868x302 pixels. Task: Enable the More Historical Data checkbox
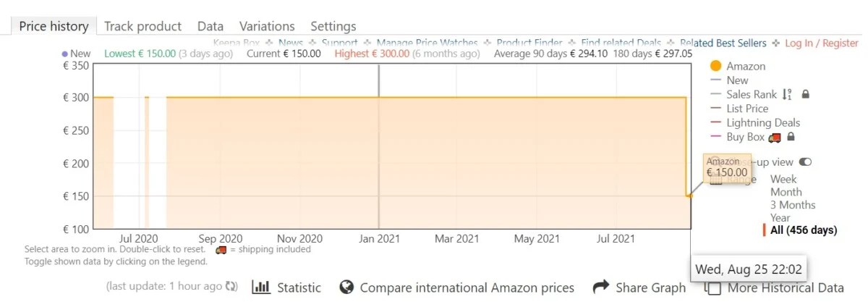point(713,288)
